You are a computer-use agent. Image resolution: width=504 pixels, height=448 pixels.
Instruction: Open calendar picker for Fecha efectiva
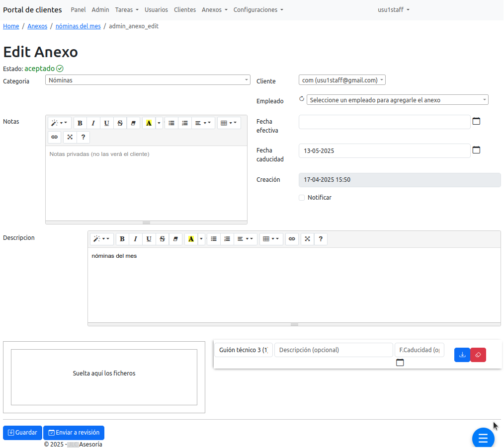[x=476, y=121]
